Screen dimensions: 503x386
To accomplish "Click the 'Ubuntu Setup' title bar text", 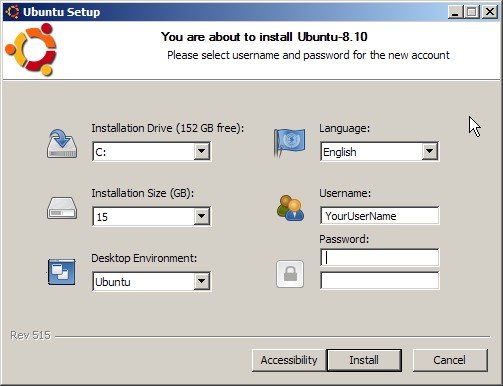I will click(x=62, y=12).
